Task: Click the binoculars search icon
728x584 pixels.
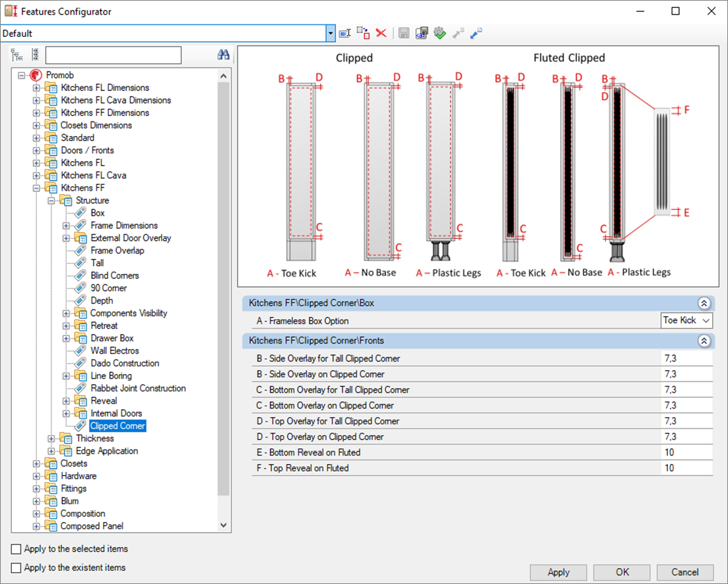Action: pyautogui.click(x=223, y=55)
